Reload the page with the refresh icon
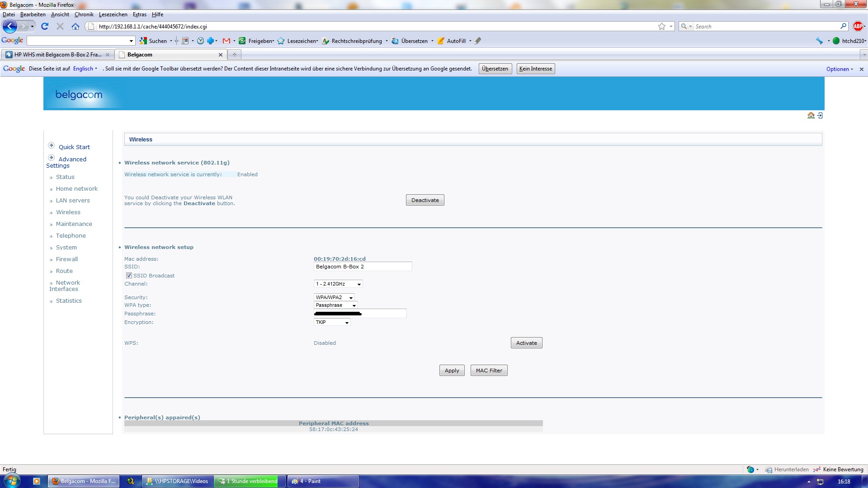Viewport: 868px width, 488px height. pyautogui.click(x=45, y=26)
